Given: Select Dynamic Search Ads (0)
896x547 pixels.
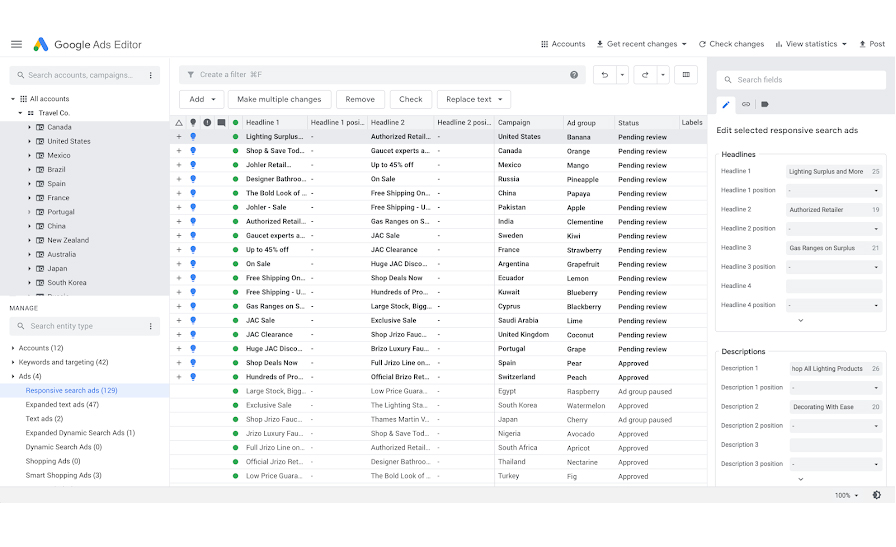Looking at the screenshot, I should (x=63, y=447).
